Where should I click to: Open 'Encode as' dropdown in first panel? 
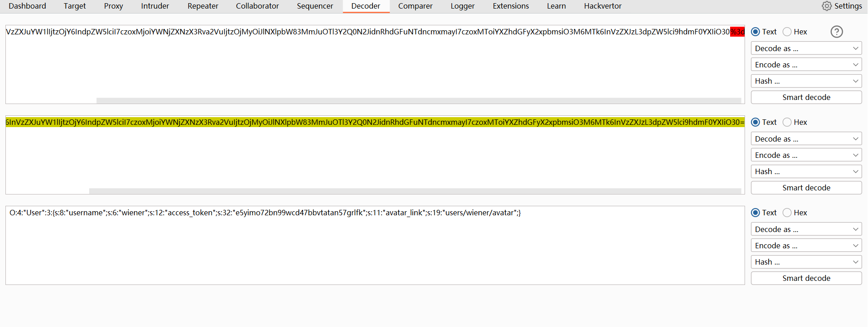tap(806, 65)
